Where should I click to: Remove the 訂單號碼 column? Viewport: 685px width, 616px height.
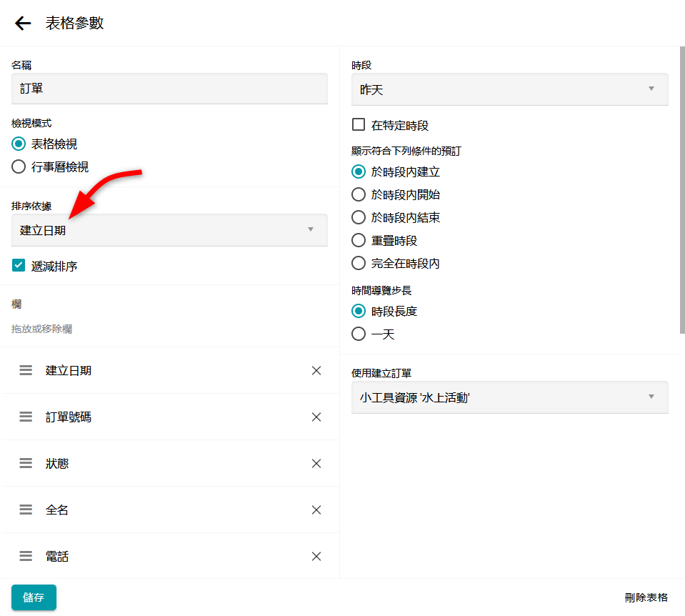click(316, 417)
